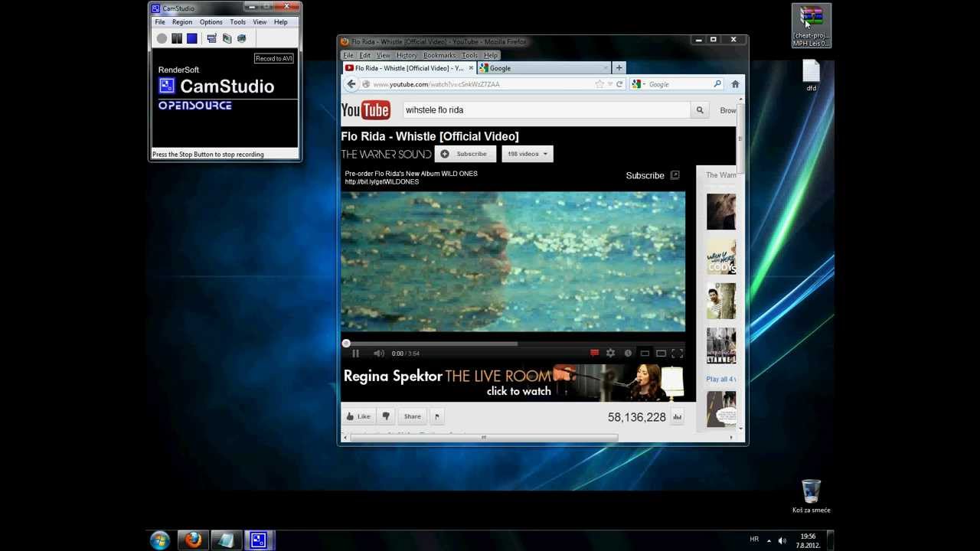The height and width of the screenshot is (551, 980).
Task: Open the View menu in CamStudio
Action: click(x=260, y=22)
